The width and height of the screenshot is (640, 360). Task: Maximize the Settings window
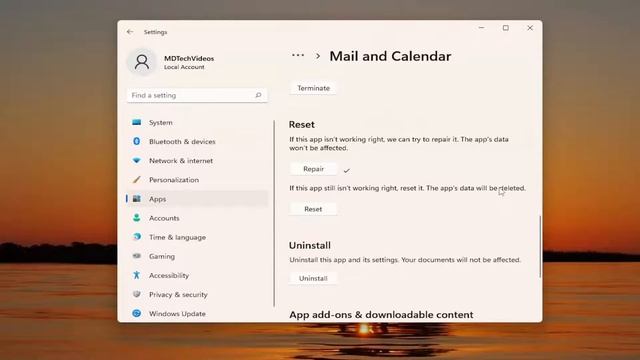click(x=506, y=28)
